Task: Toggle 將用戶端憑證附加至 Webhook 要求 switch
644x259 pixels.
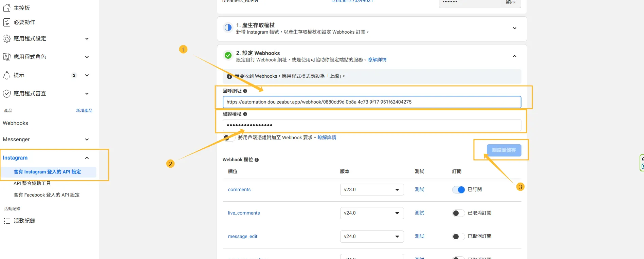Action: 229,138
